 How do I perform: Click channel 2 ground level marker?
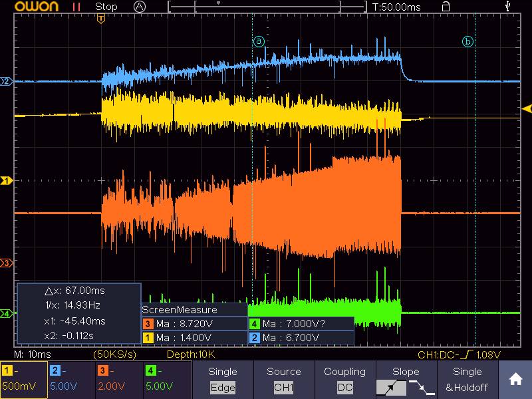(7, 81)
